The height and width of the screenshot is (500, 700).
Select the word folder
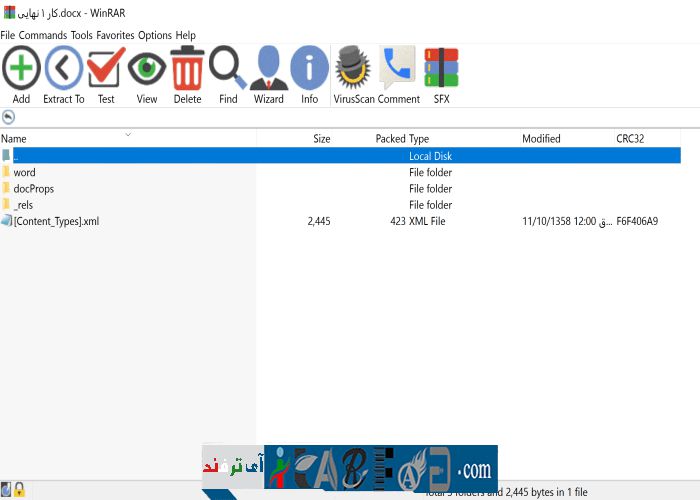(x=24, y=173)
